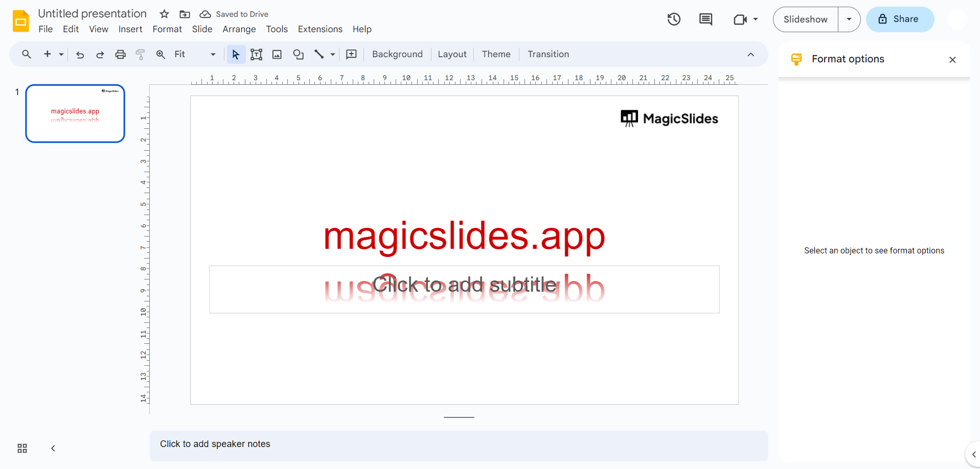Redo the last action
The image size is (980, 469).
coord(100,54)
